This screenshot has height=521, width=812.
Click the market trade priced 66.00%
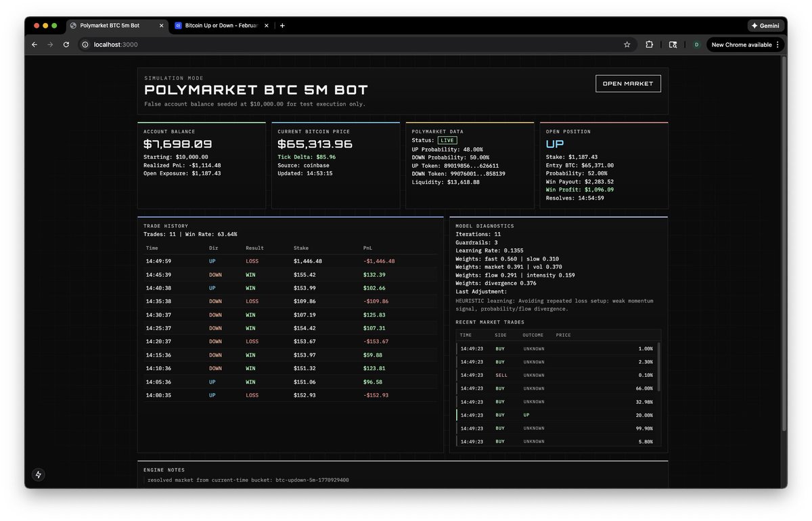coord(556,388)
